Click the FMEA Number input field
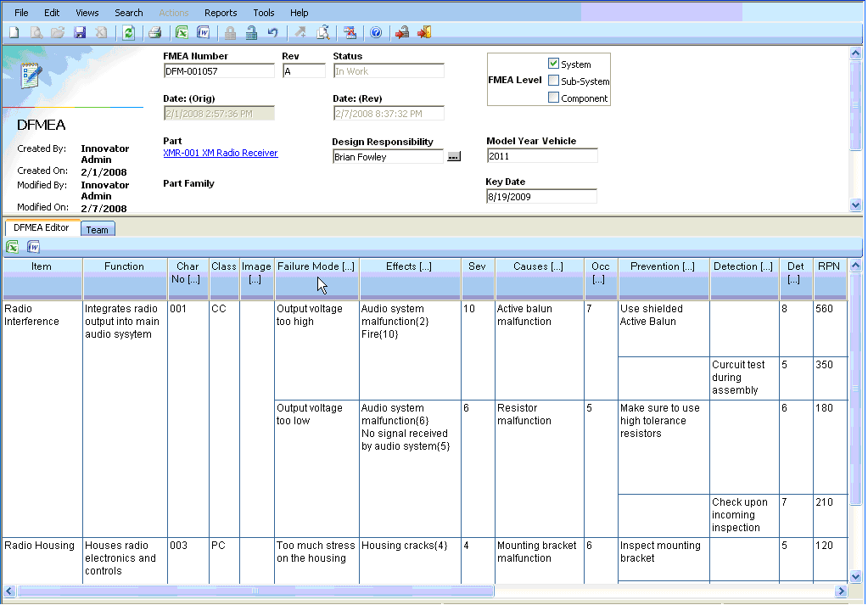Viewport: 868px width, 605px height. tap(219, 71)
